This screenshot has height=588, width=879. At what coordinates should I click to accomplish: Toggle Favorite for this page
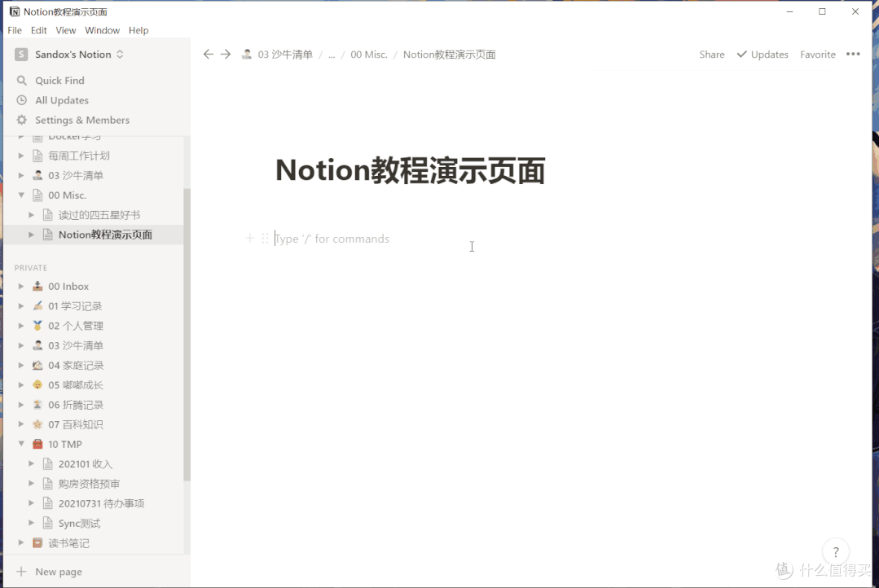[x=817, y=54]
